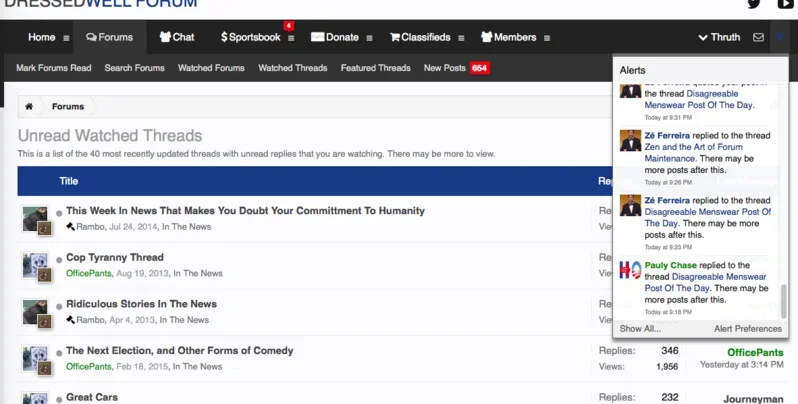Click the avatar for This Week In News thread

[x=36, y=219]
